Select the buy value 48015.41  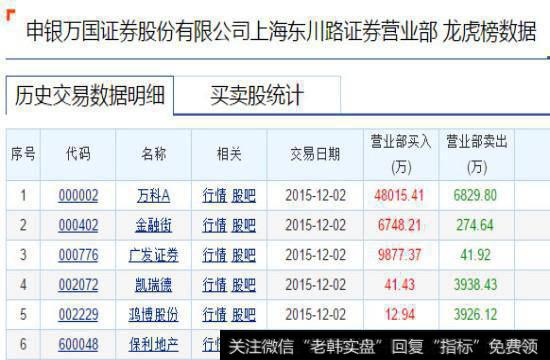coord(399,195)
